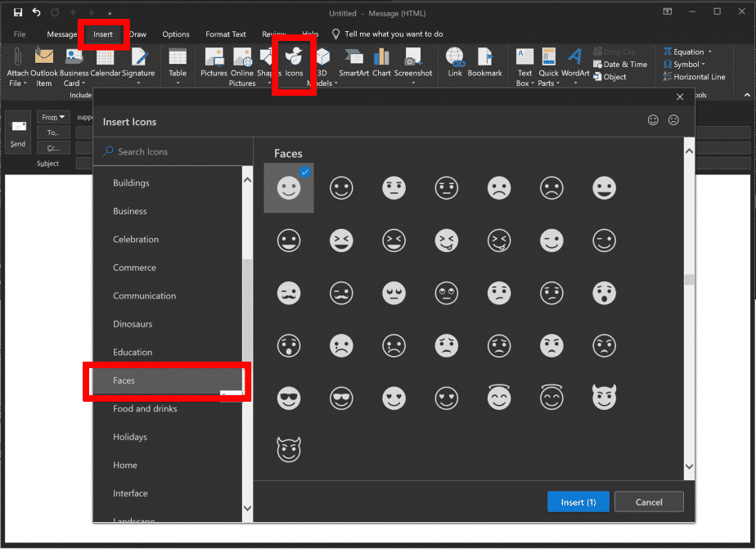756x549 pixels.
Task: Click the Signature icon
Action: point(137,65)
